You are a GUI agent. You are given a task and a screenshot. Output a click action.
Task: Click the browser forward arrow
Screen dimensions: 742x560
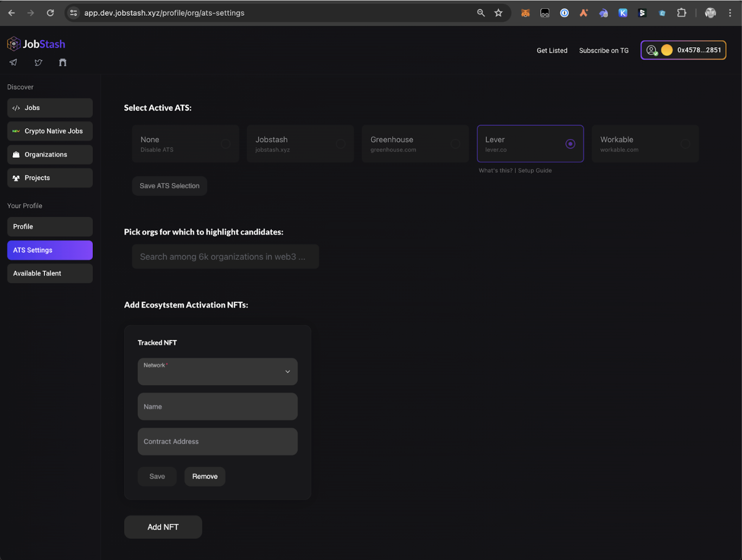pos(31,13)
